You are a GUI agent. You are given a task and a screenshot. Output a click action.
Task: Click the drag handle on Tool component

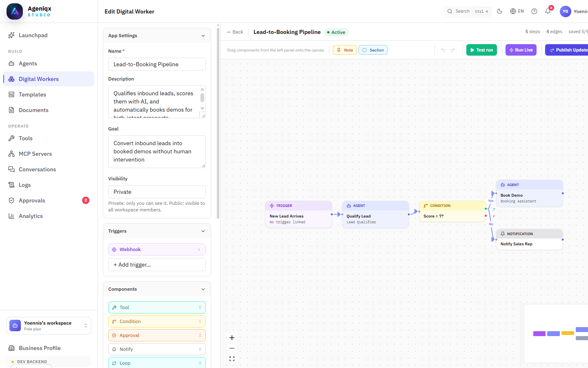click(x=200, y=307)
